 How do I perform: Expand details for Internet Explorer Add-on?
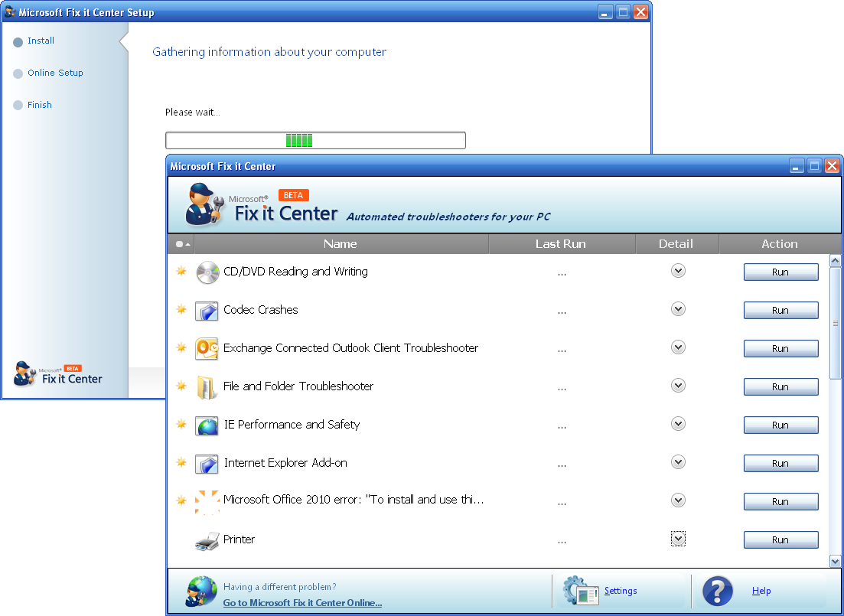click(678, 462)
